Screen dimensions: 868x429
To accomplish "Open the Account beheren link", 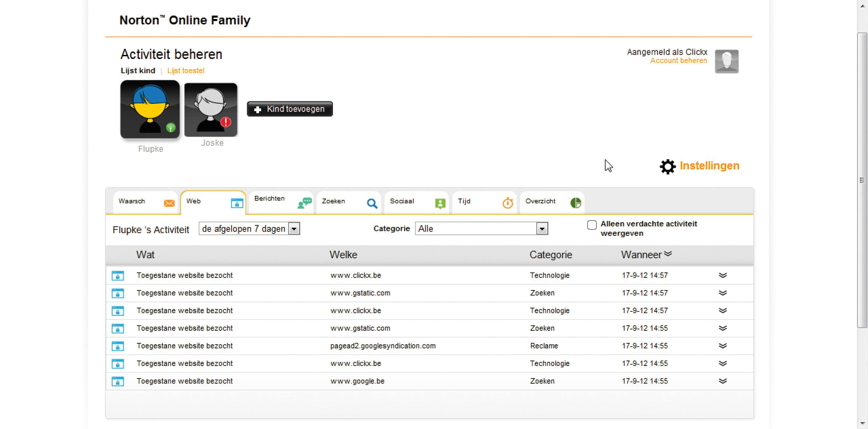I will point(678,61).
